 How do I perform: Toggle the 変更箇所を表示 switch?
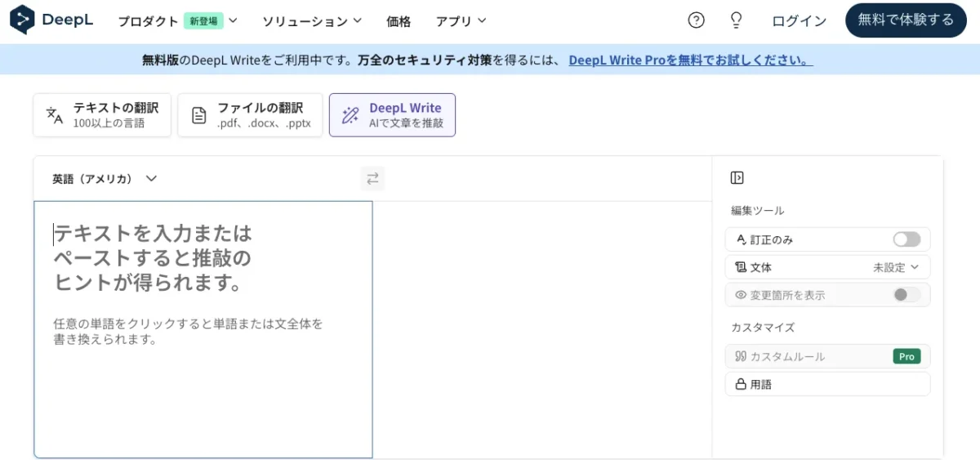point(906,295)
